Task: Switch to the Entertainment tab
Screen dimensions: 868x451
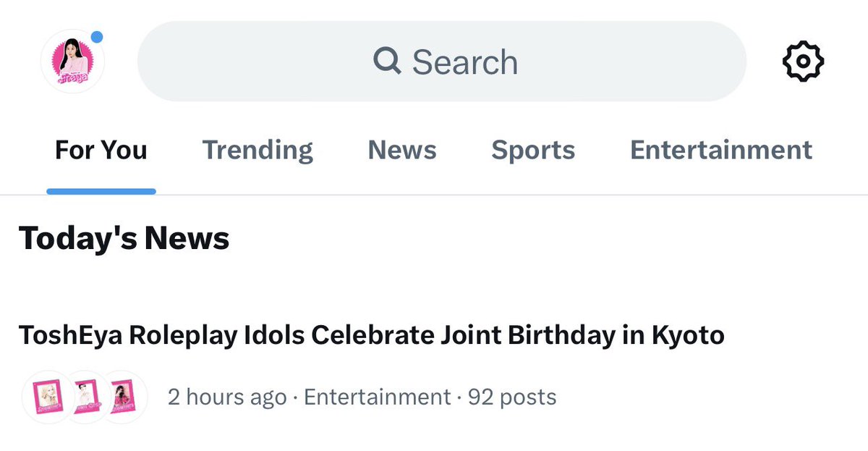Action: [721, 150]
